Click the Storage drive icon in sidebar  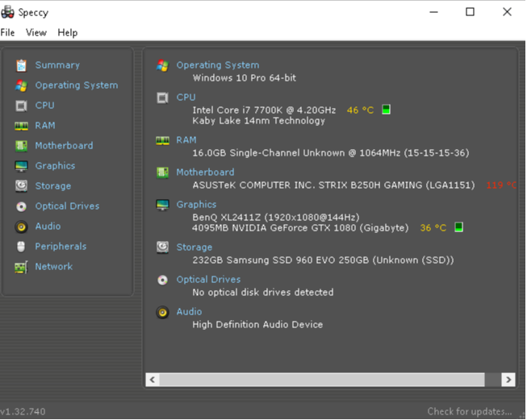pyautogui.click(x=21, y=186)
